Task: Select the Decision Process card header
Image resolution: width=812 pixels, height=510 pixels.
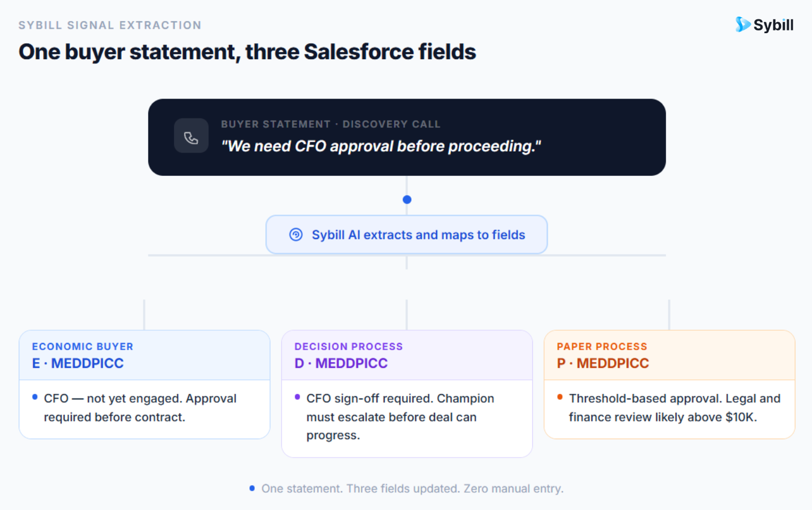Action: click(407, 355)
